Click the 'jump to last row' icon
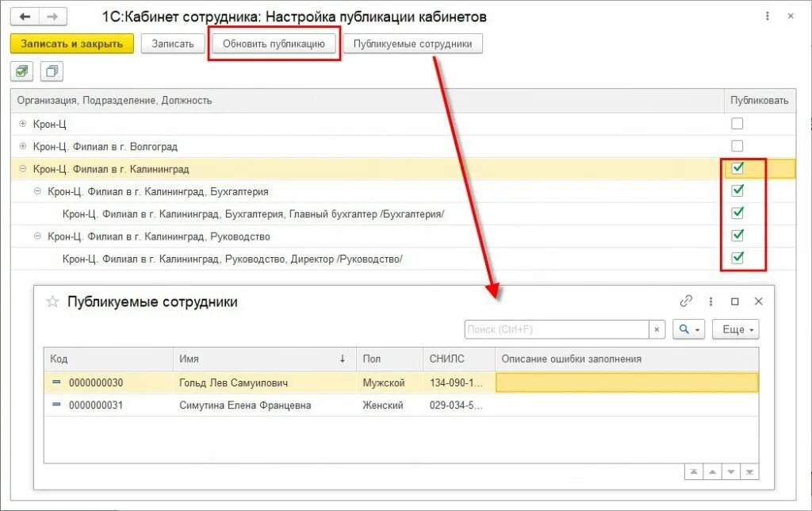This screenshot has width=812, height=511. coord(749,472)
